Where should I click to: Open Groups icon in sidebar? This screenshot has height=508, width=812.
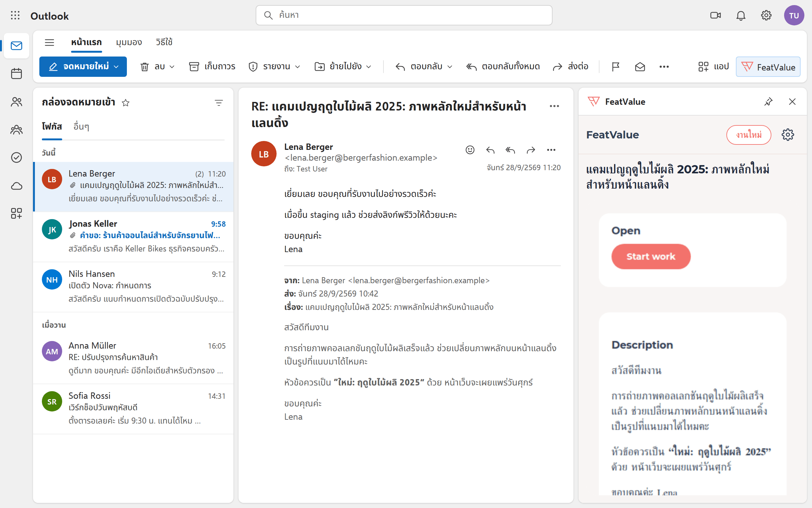(16, 130)
